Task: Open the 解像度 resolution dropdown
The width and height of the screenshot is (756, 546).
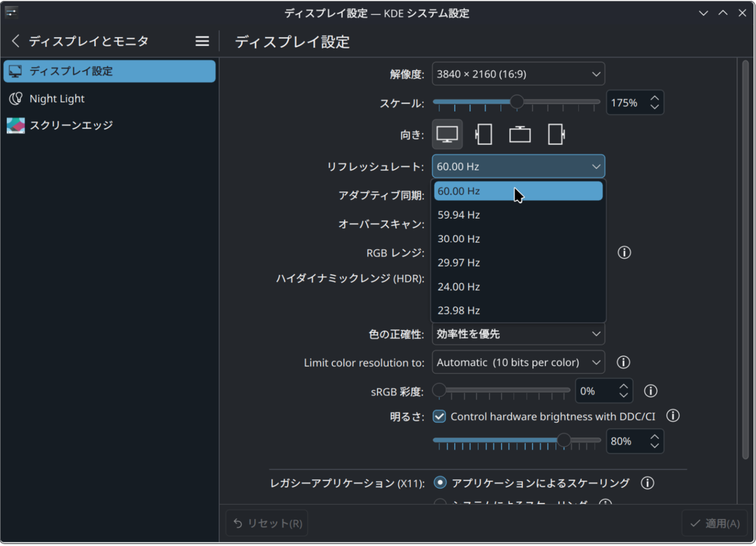Action: pyautogui.click(x=518, y=74)
